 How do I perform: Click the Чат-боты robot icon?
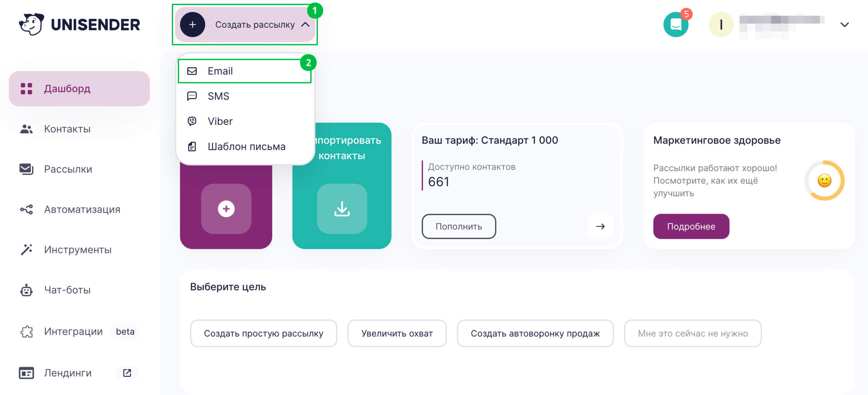pyautogui.click(x=26, y=290)
